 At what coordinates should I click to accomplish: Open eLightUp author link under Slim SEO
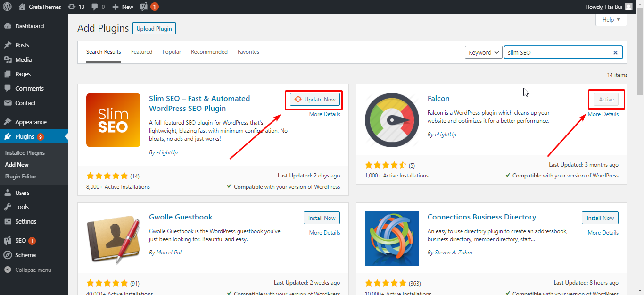(167, 152)
